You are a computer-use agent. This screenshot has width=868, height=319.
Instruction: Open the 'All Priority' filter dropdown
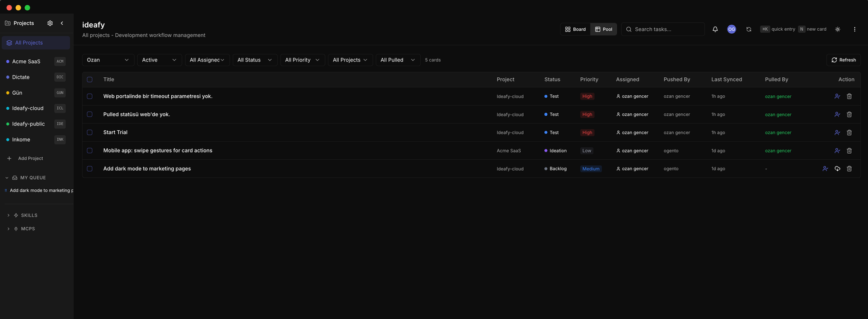(x=302, y=60)
